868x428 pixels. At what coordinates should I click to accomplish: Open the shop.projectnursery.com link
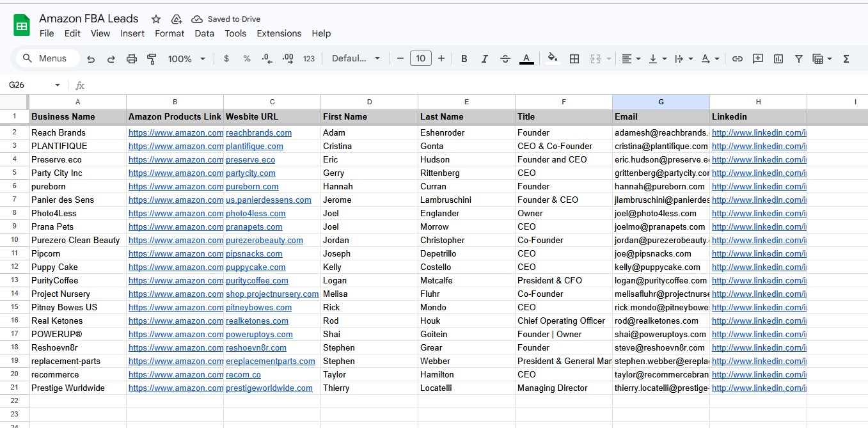272,294
